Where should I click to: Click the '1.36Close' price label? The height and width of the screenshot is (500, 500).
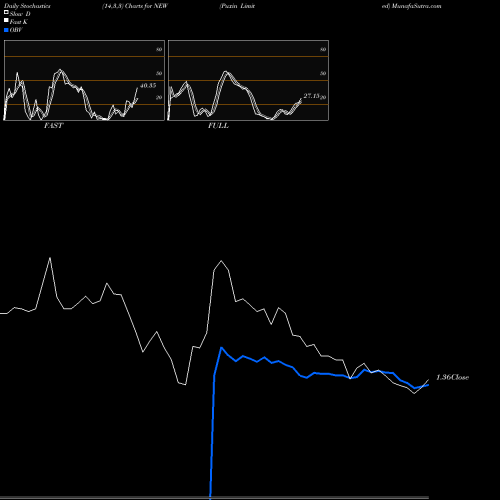click(x=452, y=377)
